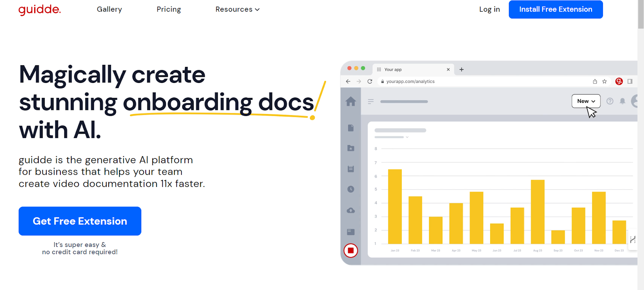
Task: Click the Aug 23 chart bar
Action: (x=538, y=212)
